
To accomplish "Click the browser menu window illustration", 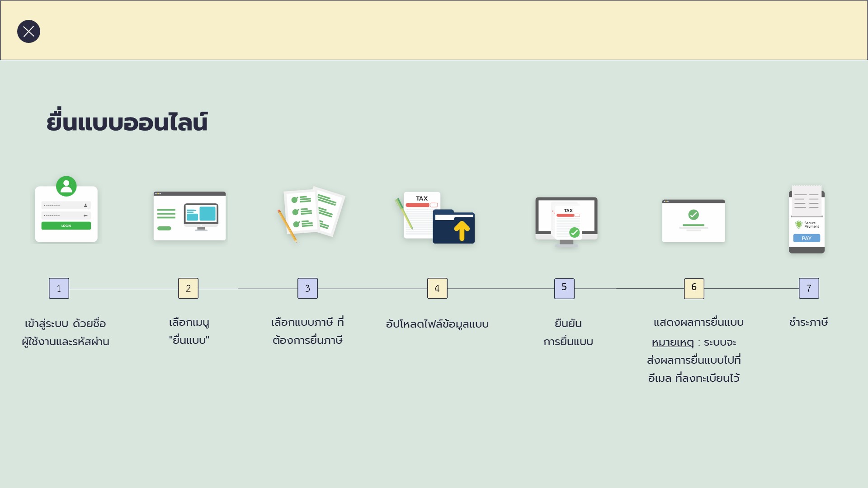I will [x=189, y=217].
